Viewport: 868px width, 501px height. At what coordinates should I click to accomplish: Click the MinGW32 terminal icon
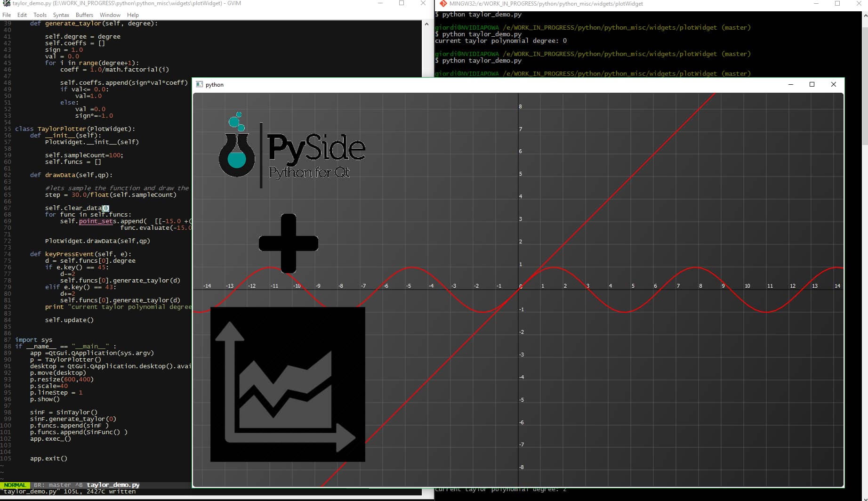pos(443,4)
